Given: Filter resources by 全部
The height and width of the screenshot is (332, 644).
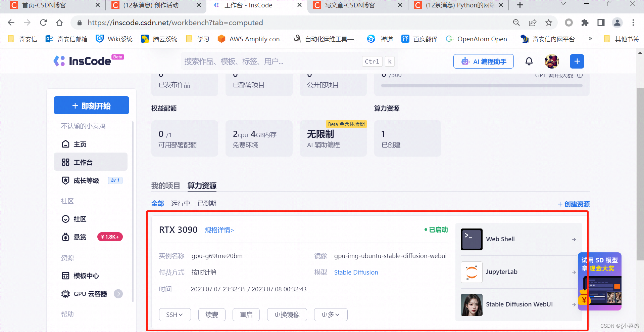Looking at the screenshot, I should [158, 203].
